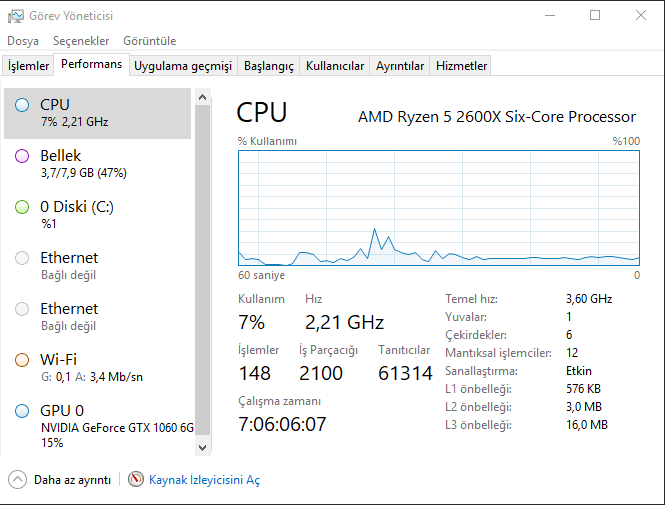Viewport: 665px width, 505px height.
Task: Select the Disk 0 (C:) circle icon
Action: 22,207
